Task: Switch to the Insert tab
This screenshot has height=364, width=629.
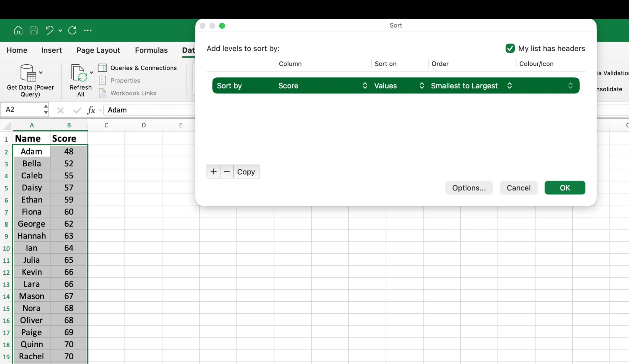Action: point(52,50)
